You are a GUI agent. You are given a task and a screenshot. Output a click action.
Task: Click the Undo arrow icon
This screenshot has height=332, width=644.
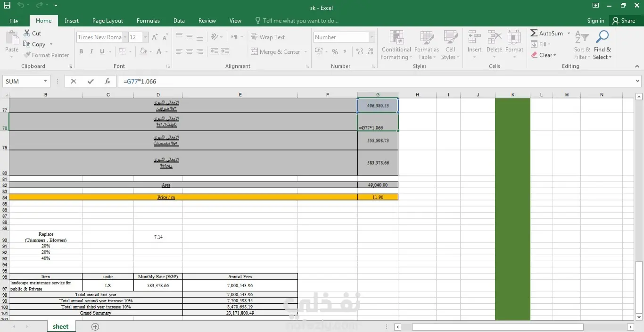(21, 5)
